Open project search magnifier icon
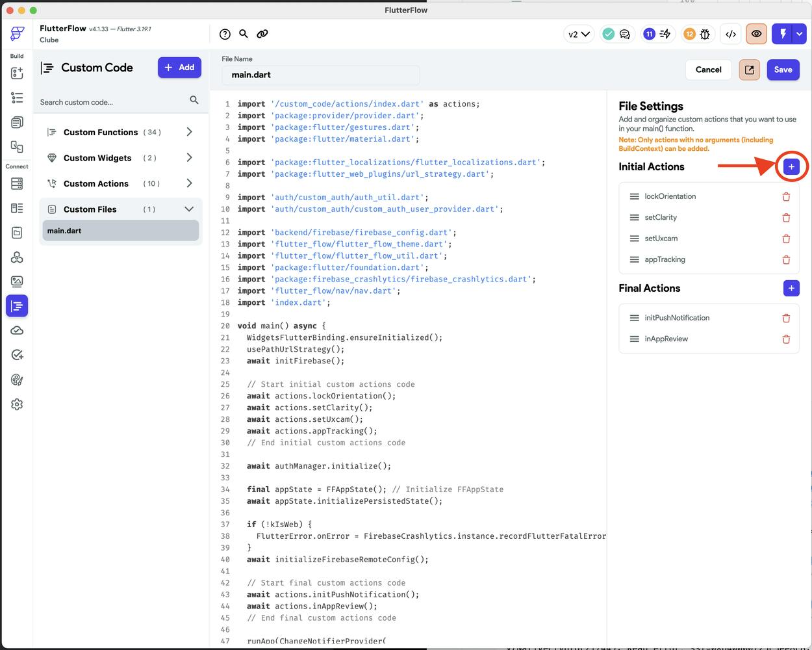 click(x=244, y=34)
